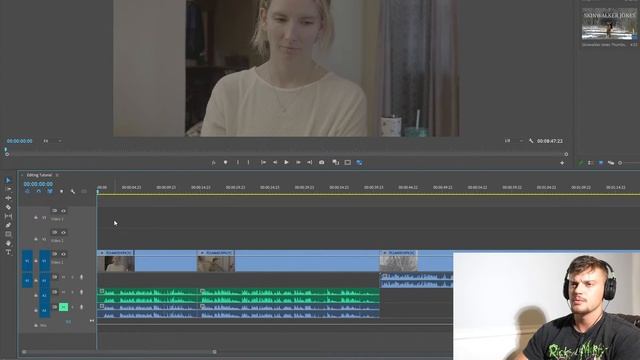Select the Selection tool arrow
This screenshot has width=640, height=360.
pyautogui.click(x=8, y=180)
